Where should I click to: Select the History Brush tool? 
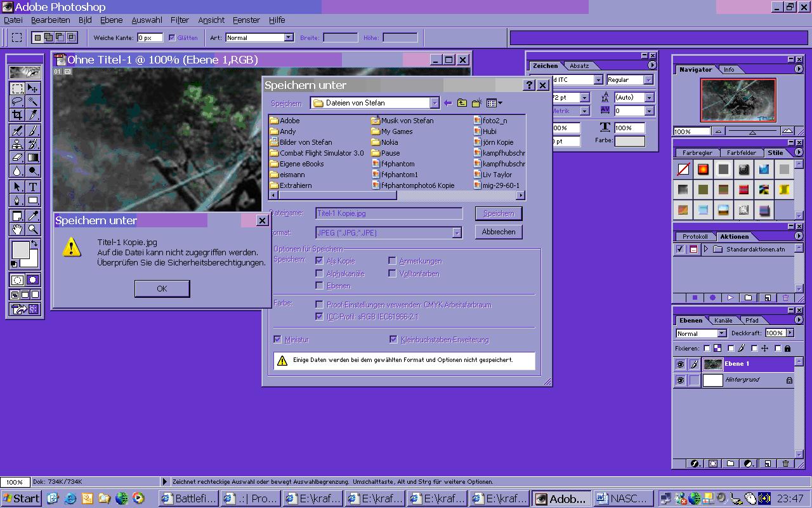[33, 144]
